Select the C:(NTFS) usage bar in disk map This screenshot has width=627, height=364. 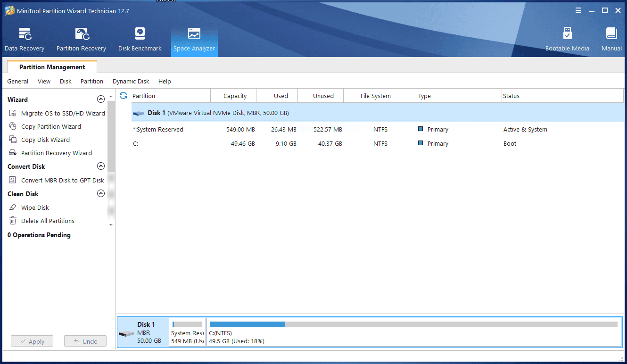[413, 324]
